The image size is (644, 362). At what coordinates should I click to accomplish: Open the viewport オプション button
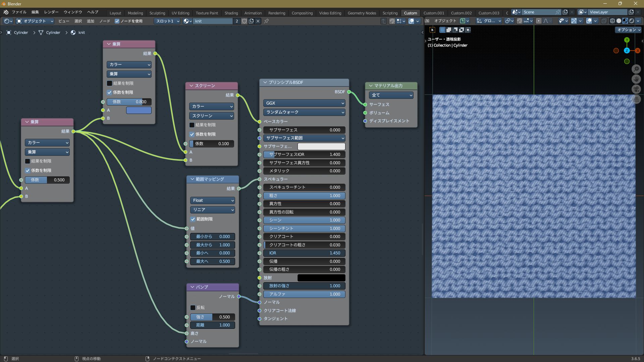628,29
